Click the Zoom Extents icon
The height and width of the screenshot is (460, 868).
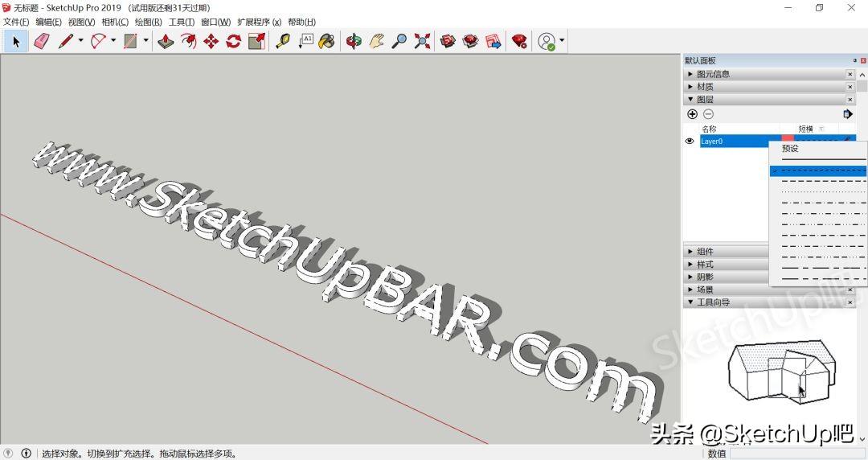point(423,41)
